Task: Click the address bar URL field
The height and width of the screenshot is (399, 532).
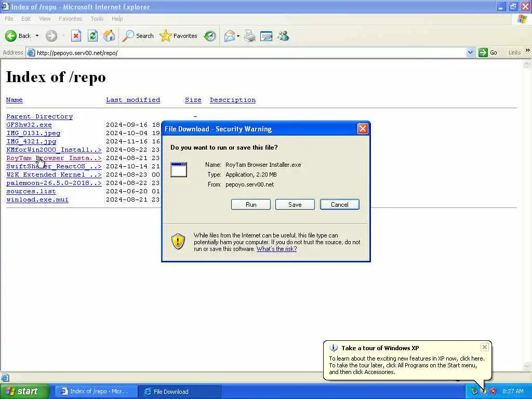Action: click(251, 53)
